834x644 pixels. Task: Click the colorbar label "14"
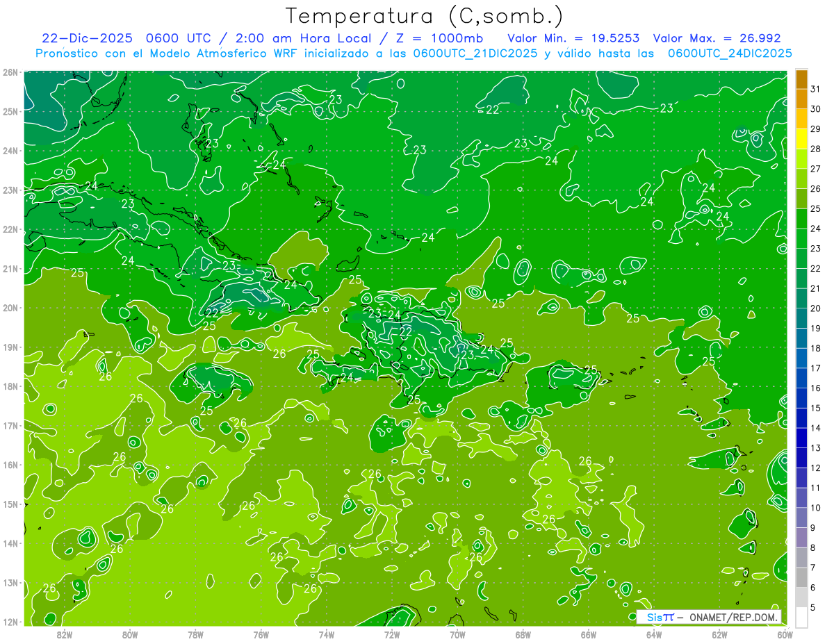(815, 428)
